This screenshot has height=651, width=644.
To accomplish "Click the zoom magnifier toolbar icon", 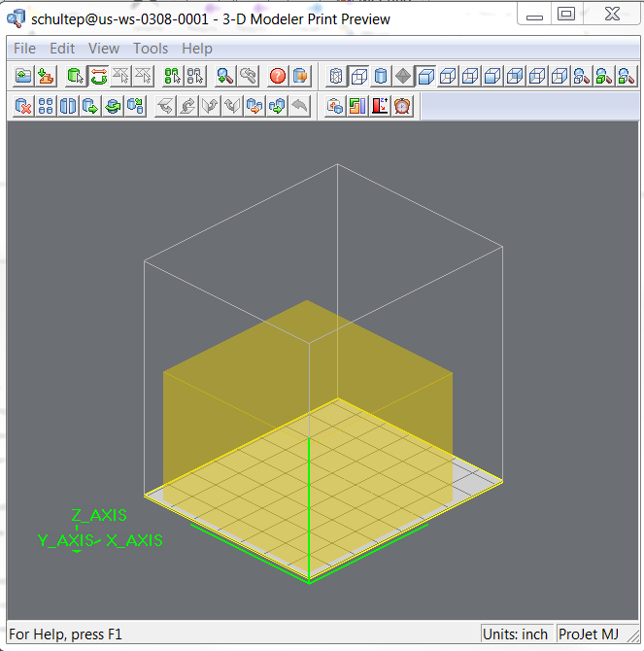I will (225, 76).
